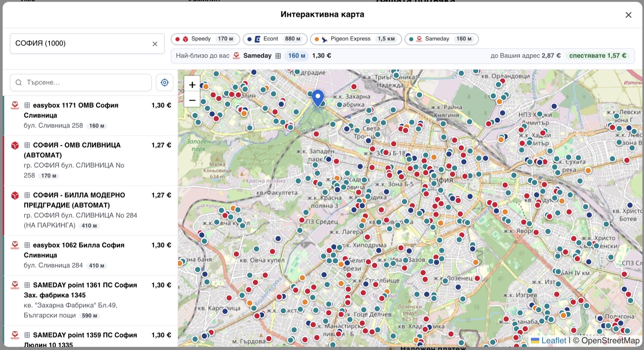Click grid icon of SAMEDAY point 1359
The height and width of the screenshot is (350, 644).
(x=27, y=335)
